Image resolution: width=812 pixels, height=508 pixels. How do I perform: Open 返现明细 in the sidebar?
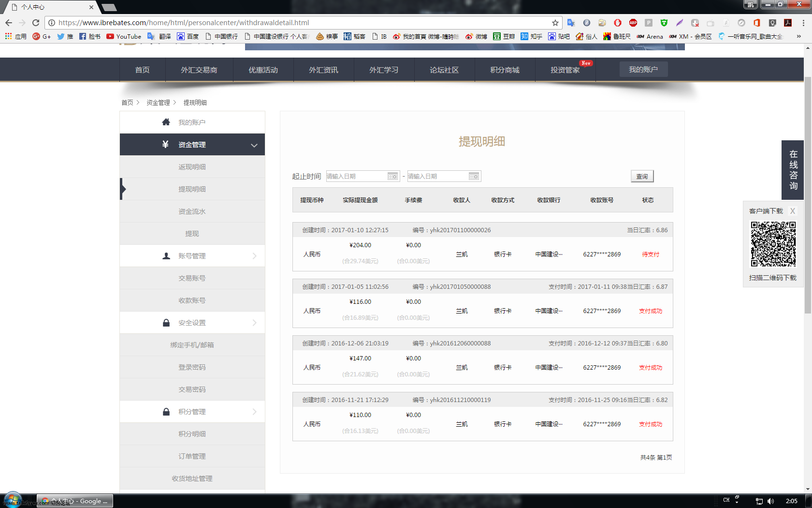pos(192,167)
